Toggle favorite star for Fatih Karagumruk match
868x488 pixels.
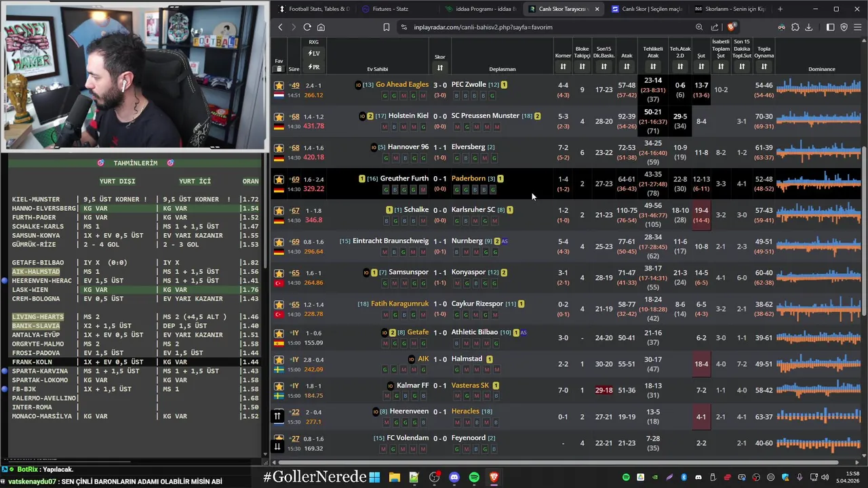tap(279, 305)
